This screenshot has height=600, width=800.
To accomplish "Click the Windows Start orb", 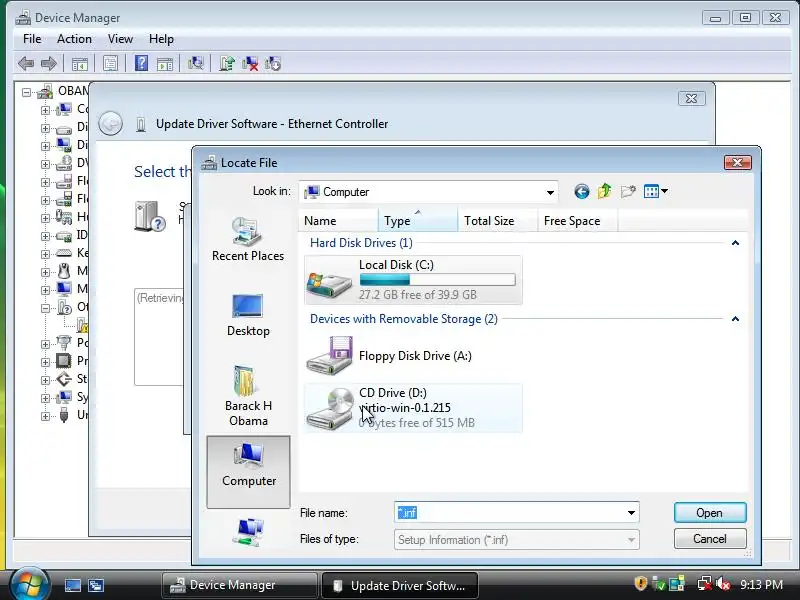I will coord(29,584).
